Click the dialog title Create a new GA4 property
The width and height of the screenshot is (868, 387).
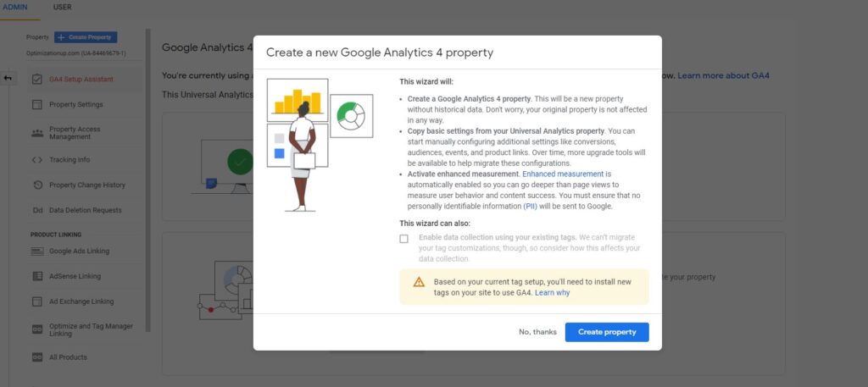(380, 53)
